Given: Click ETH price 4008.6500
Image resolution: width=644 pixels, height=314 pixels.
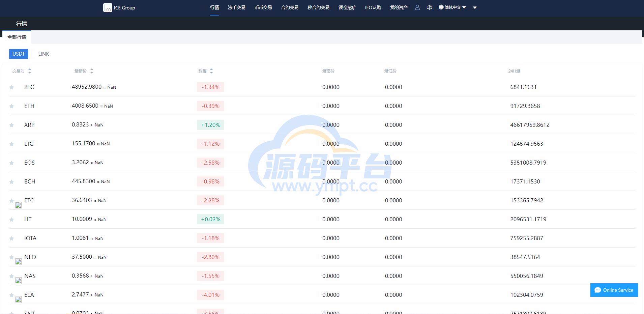Looking at the screenshot, I should click(x=85, y=106).
